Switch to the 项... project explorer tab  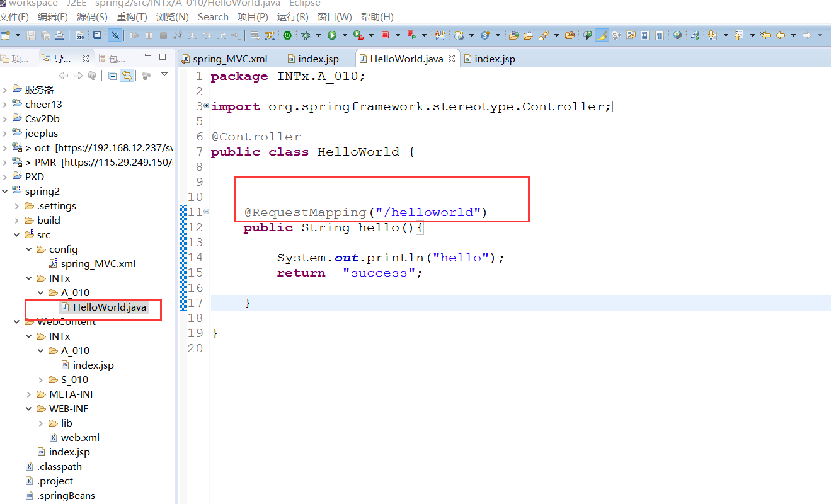coord(16,59)
